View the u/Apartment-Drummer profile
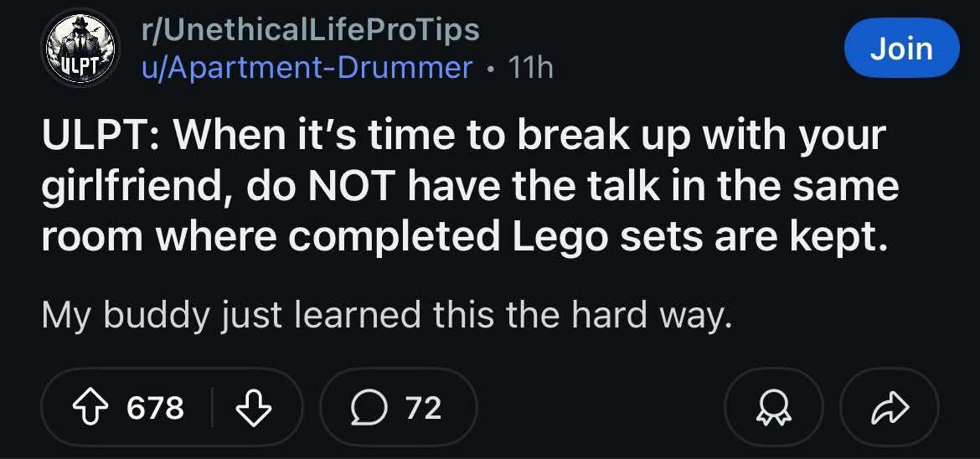 [x=307, y=67]
